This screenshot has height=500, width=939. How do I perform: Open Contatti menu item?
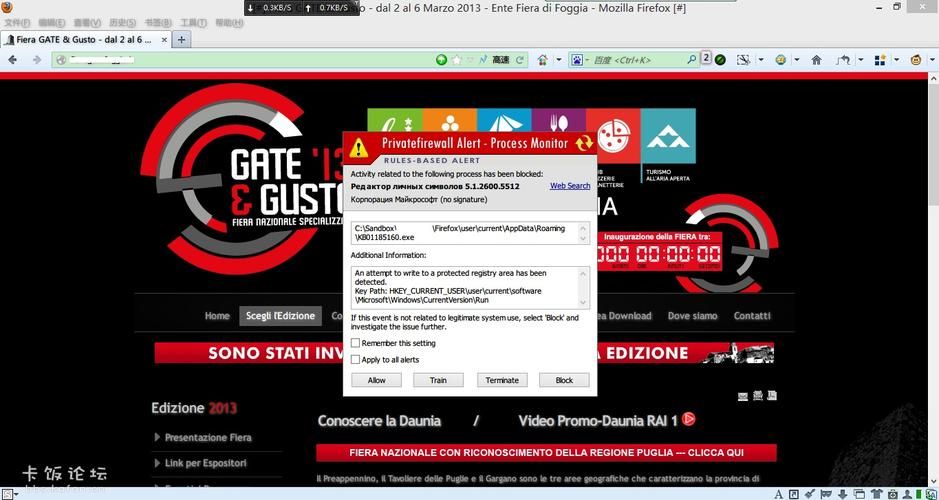[x=752, y=316]
